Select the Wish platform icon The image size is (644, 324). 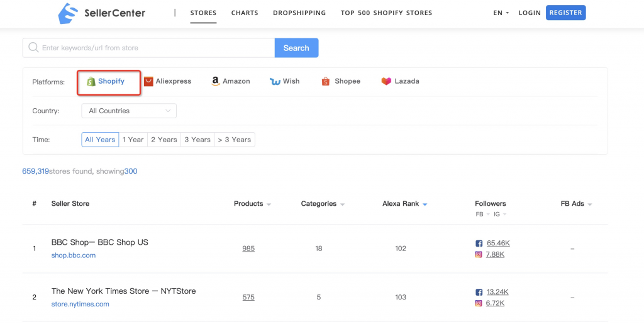pos(275,81)
